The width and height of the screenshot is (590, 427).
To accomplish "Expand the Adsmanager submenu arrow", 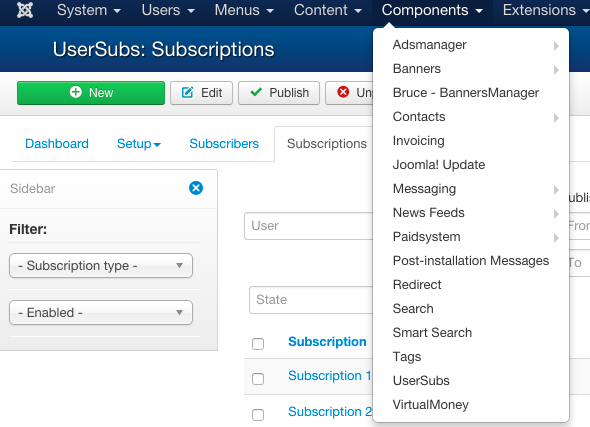I will pos(556,46).
